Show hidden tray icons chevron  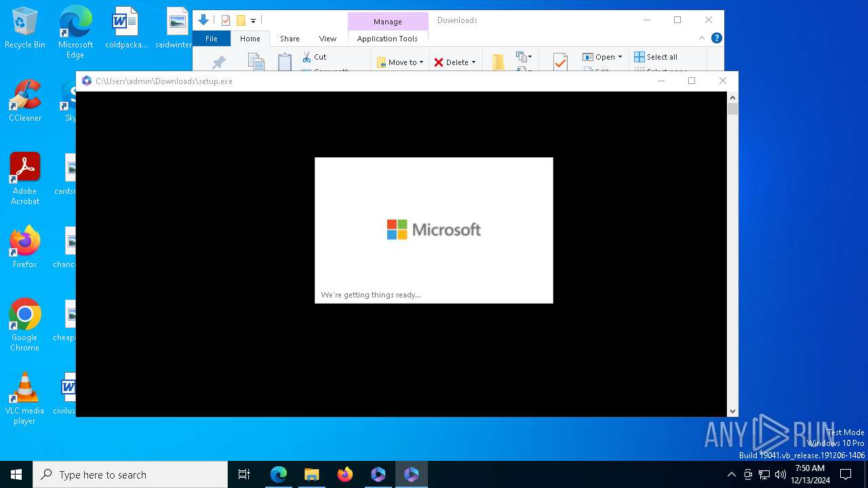731,474
